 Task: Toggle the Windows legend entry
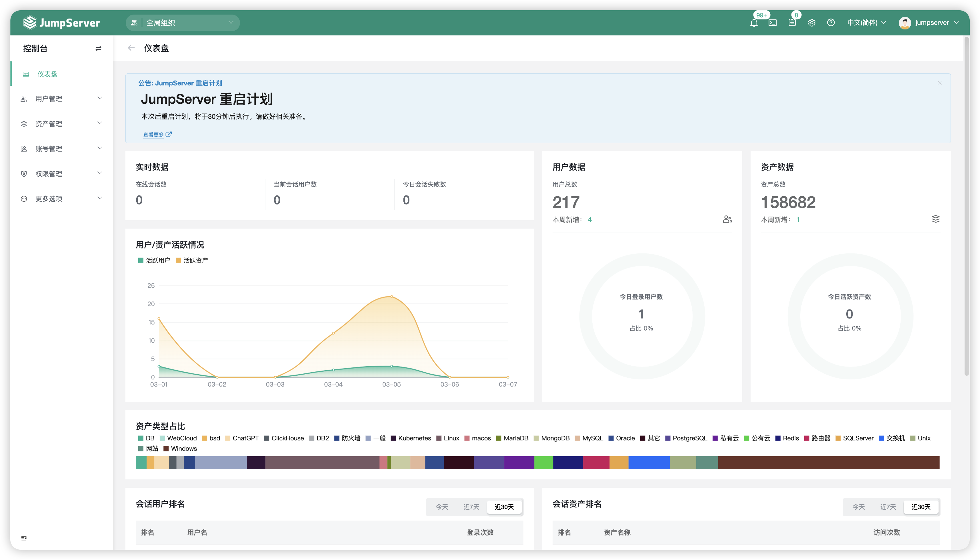point(180,449)
